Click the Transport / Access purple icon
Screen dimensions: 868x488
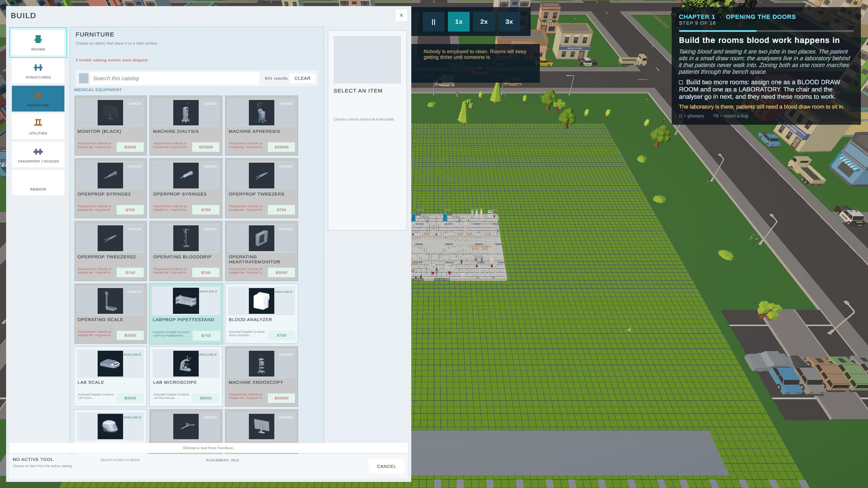(x=38, y=151)
